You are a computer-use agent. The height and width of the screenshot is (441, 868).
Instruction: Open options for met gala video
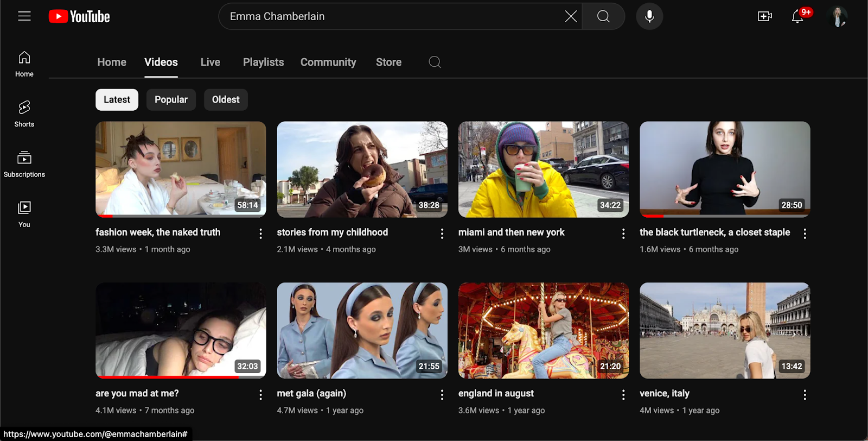442,395
